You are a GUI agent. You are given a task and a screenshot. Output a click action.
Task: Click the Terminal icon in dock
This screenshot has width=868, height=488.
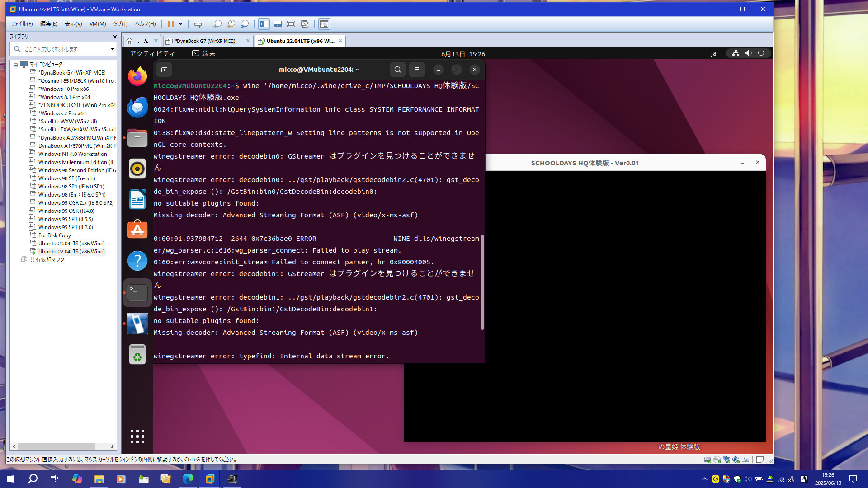(x=137, y=293)
